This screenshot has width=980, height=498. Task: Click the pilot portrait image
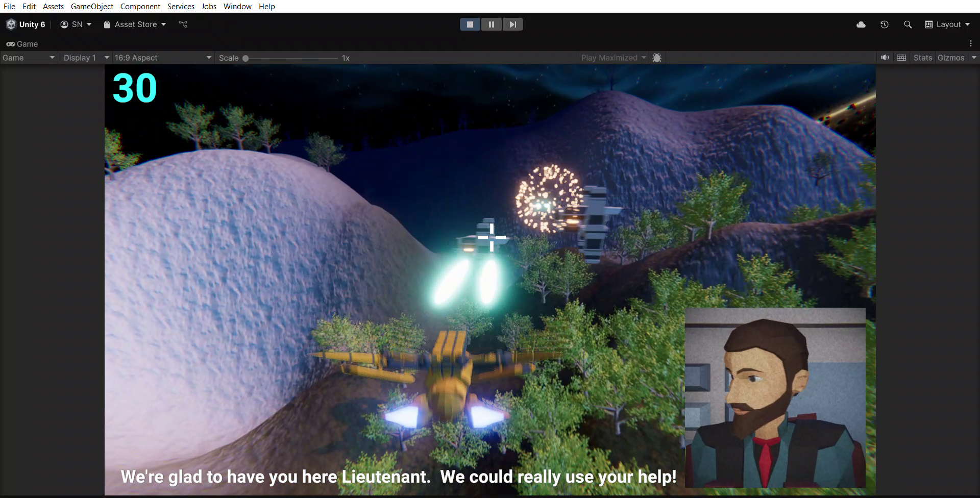[775, 397]
